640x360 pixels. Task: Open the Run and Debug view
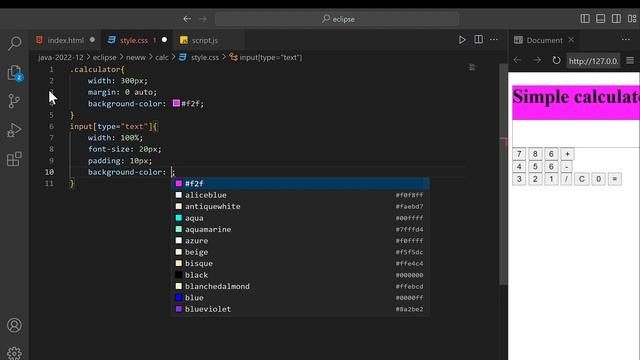coord(14,130)
